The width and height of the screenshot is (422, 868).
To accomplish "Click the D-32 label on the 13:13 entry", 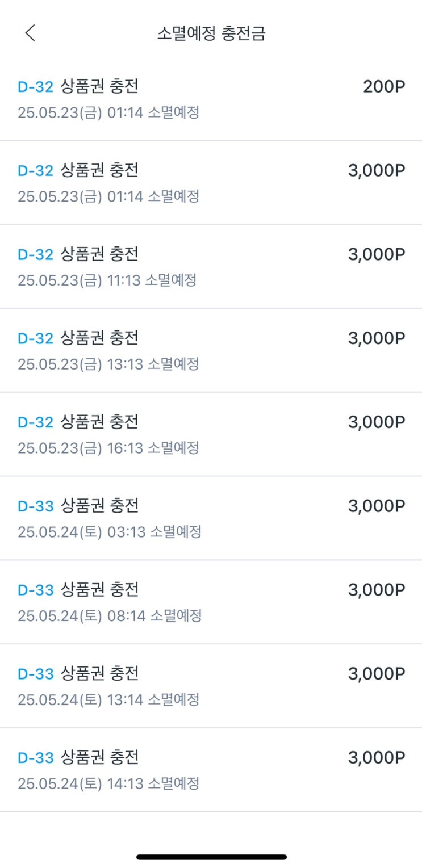I will point(35,338).
